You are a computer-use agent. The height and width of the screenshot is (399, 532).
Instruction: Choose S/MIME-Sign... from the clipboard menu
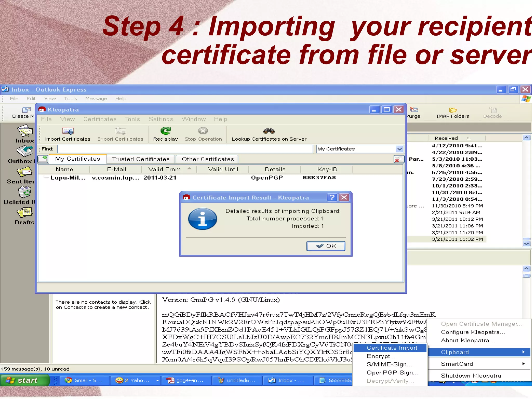(390, 364)
